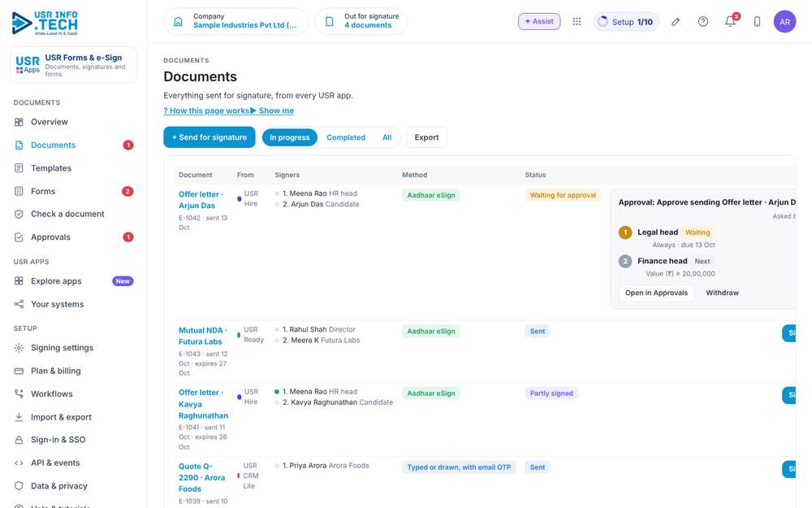Click the Plan & billing card icon
Image resolution: width=812 pixels, height=508 pixels.
tap(19, 371)
